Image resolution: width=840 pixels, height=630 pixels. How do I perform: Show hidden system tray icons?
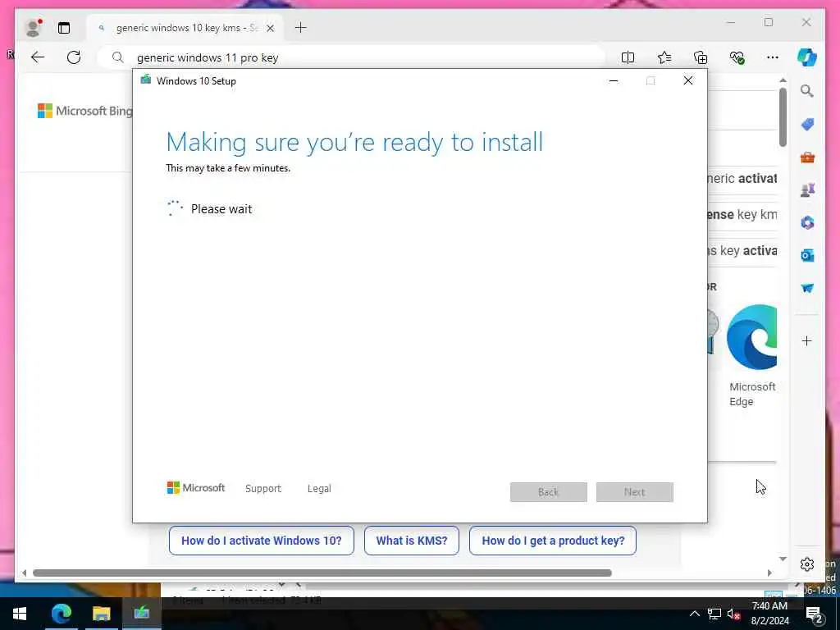(694, 614)
